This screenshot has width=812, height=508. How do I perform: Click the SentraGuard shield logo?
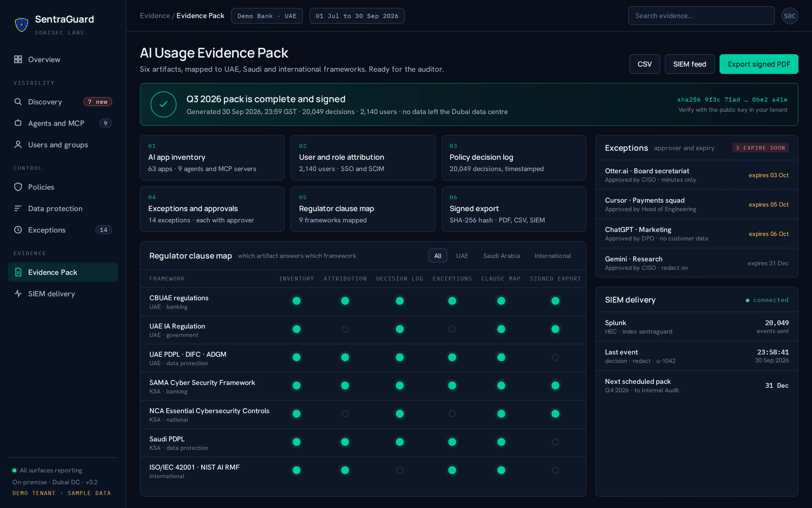tap(21, 25)
